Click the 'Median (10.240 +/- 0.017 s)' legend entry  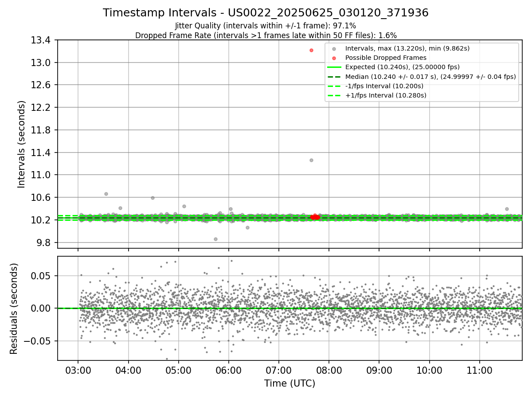pyautogui.click(x=430, y=76)
